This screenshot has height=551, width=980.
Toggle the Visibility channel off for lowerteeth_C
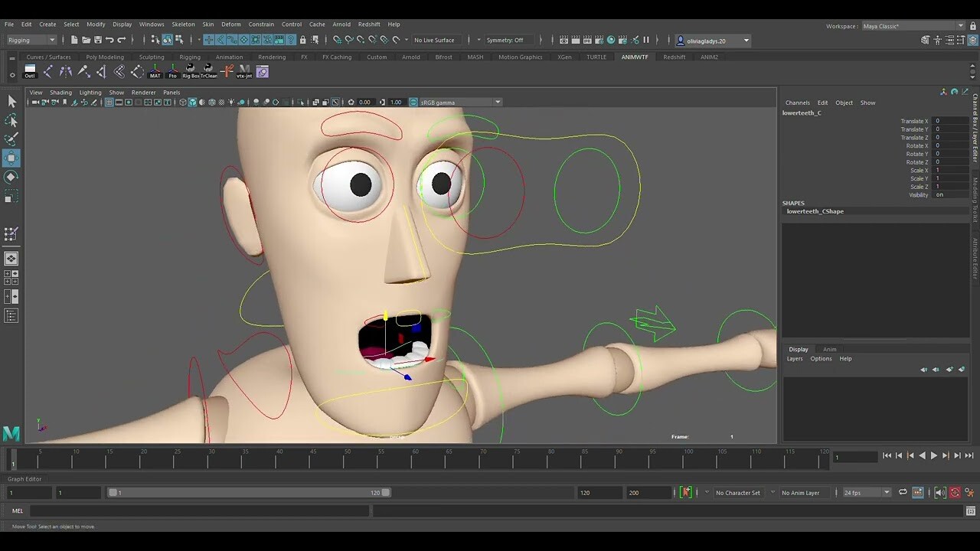coord(939,195)
